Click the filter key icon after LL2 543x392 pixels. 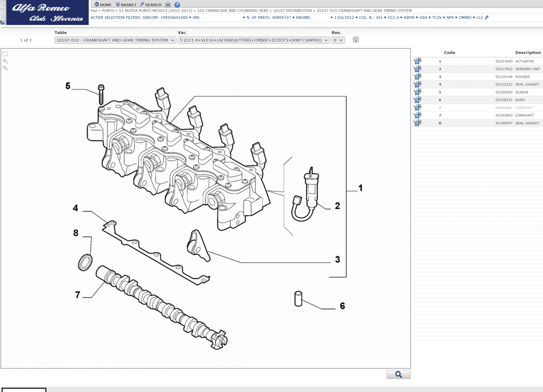coord(487,17)
